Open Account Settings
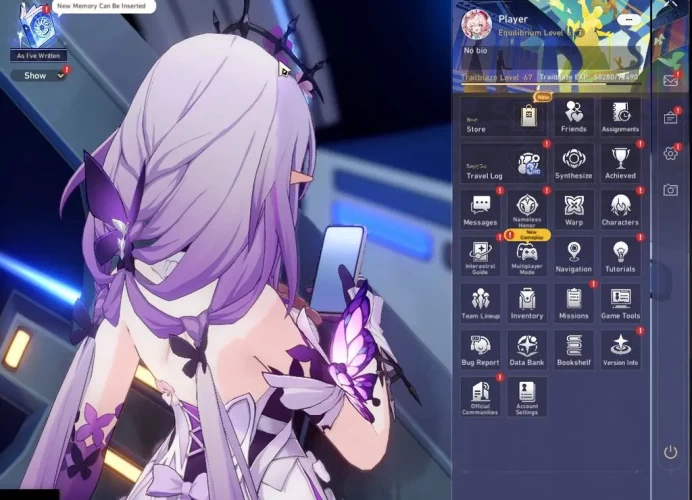Screen dimensions: 692x500 coord(527,397)
